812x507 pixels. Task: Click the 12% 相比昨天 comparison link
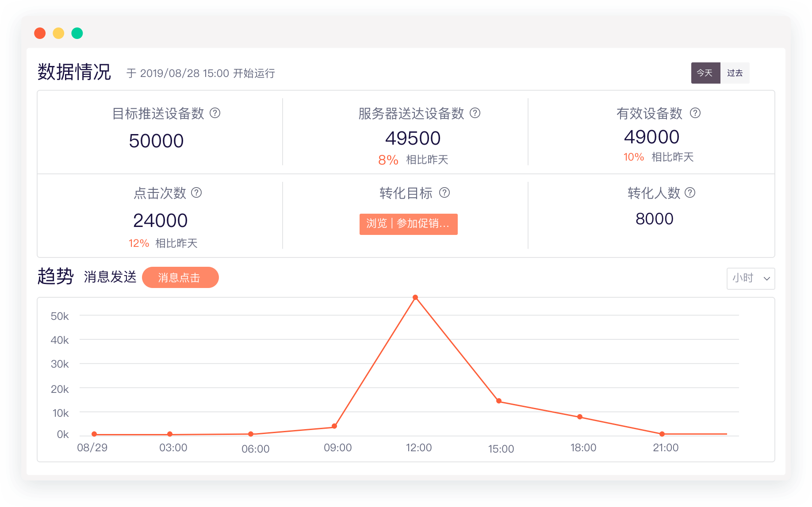pyautogui.click(x=163, y=243)
